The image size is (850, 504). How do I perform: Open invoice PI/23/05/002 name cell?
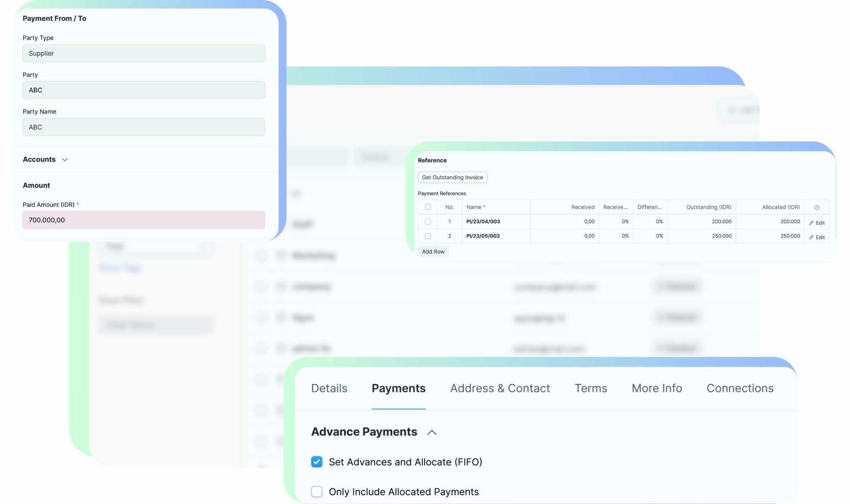483,236
